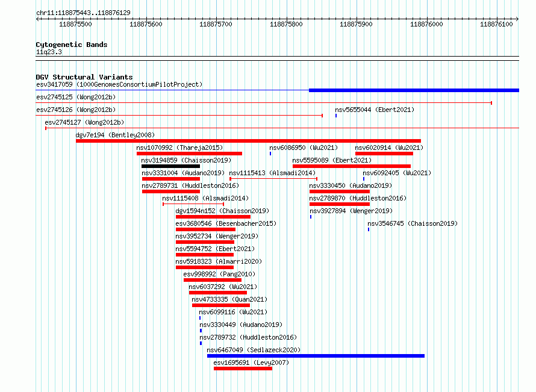Viewport: 536px width, 392px height.
Task: Select dgv1594n152 (Chaisson2019) label
Action: pos(223,211)
